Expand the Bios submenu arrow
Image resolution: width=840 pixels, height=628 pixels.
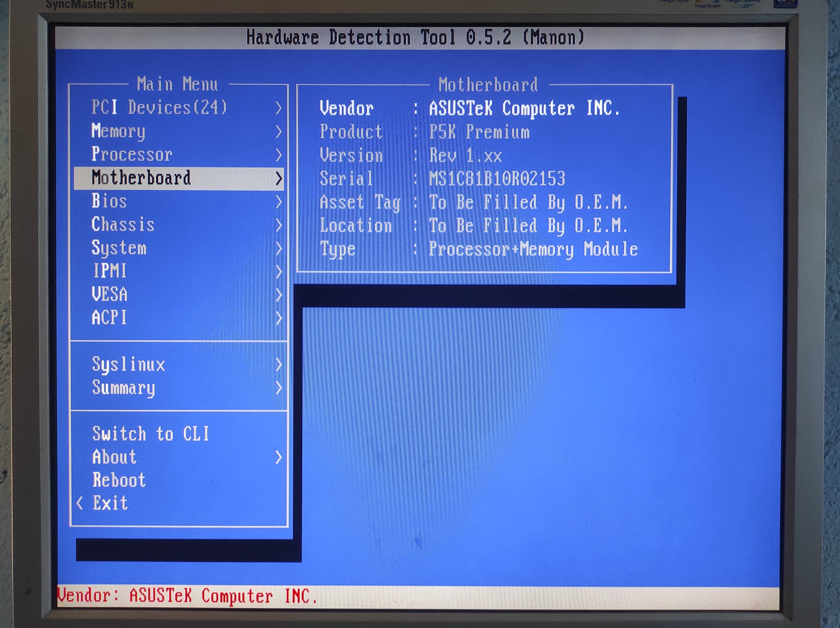click(278, 202)
